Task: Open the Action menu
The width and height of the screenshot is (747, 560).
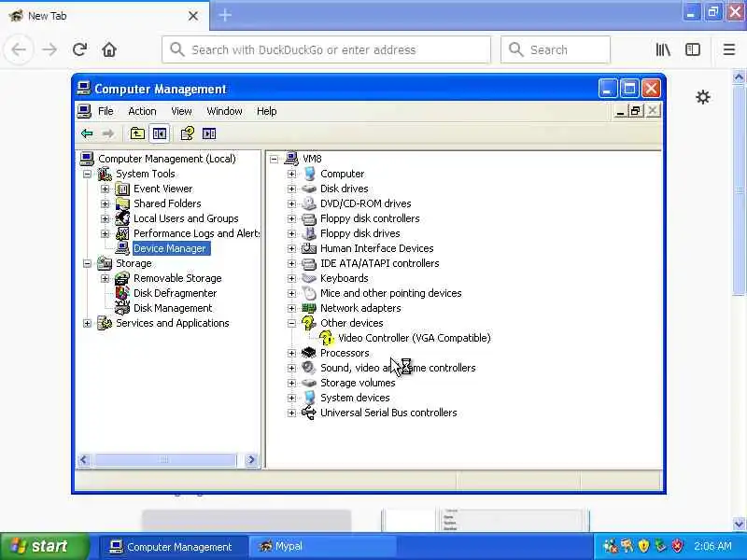Action: click(x=142, y=111)
